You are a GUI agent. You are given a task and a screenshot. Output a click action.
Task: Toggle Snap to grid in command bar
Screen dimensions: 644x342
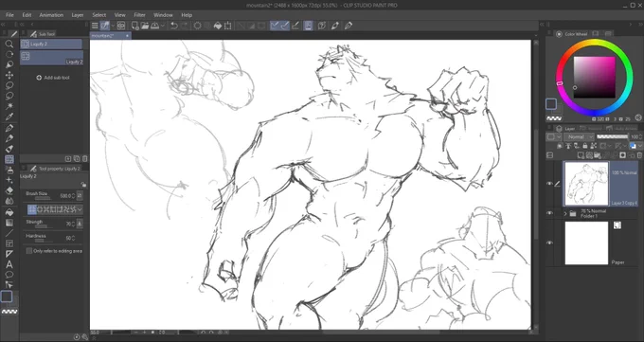coord(295,26)
